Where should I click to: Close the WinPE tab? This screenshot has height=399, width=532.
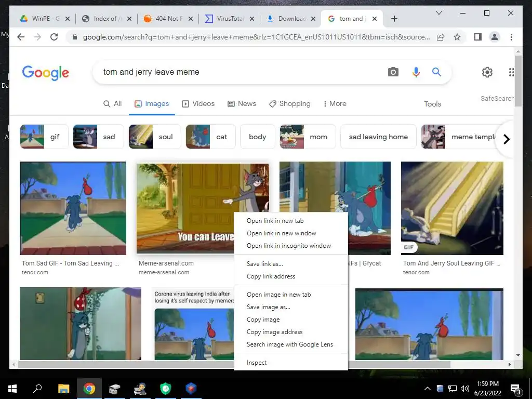[x=67, y=19]
